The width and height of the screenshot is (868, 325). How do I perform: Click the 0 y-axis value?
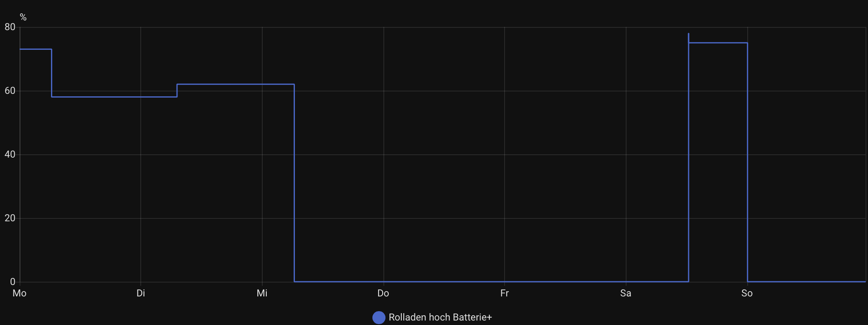click(13, 282)
